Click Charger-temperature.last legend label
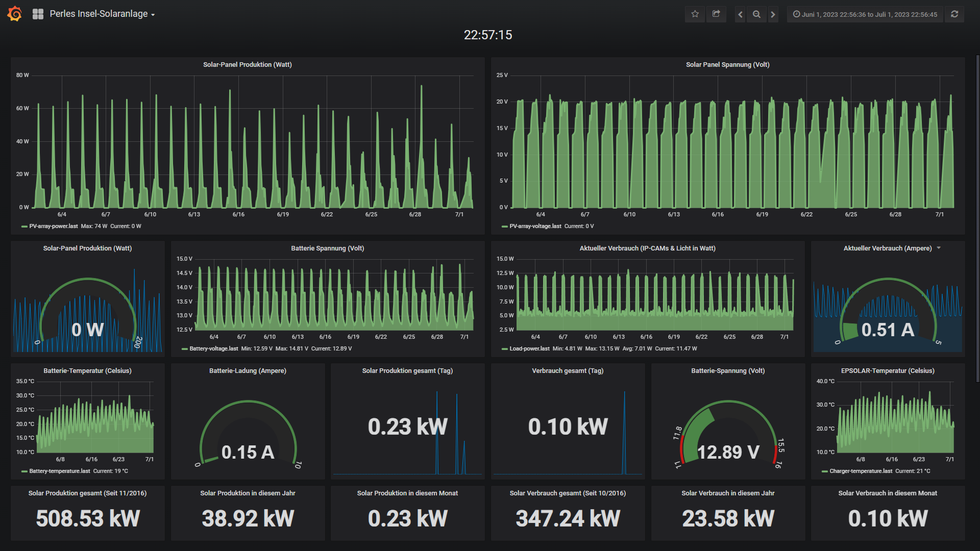The image size is (980, 551). pos(861,471)
